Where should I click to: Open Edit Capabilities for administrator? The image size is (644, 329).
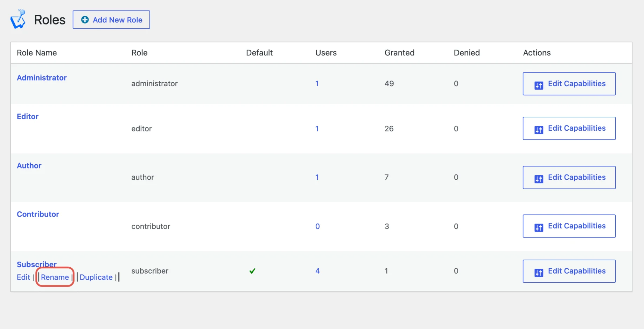(569, 84)
